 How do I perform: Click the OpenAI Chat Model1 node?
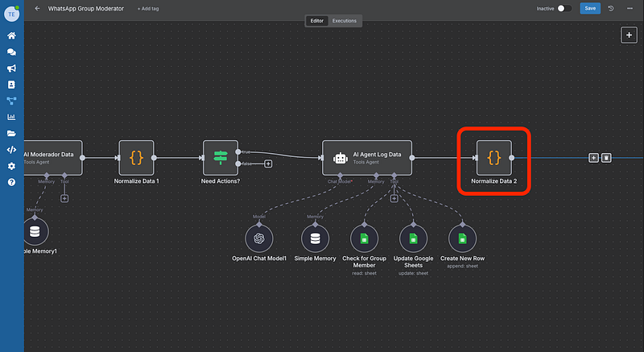tap(259, 238)
